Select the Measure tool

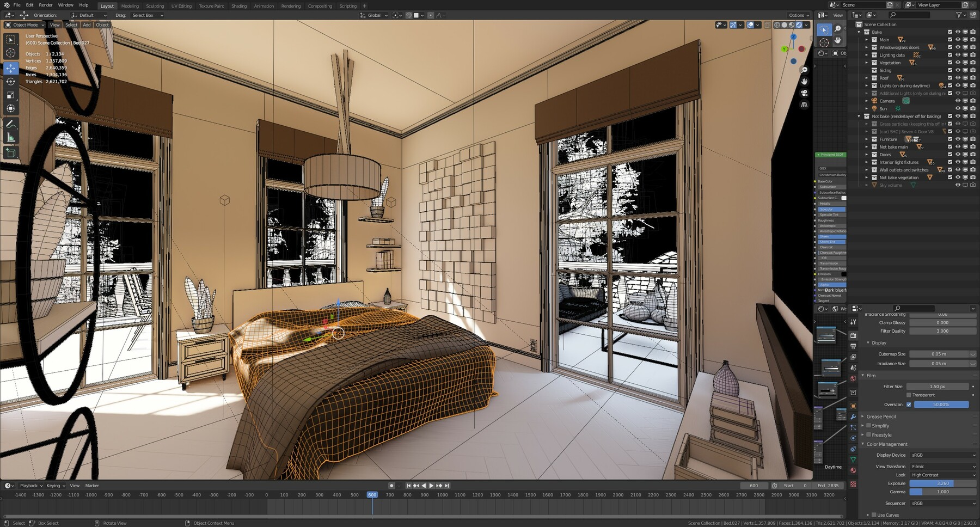point(10,138)
